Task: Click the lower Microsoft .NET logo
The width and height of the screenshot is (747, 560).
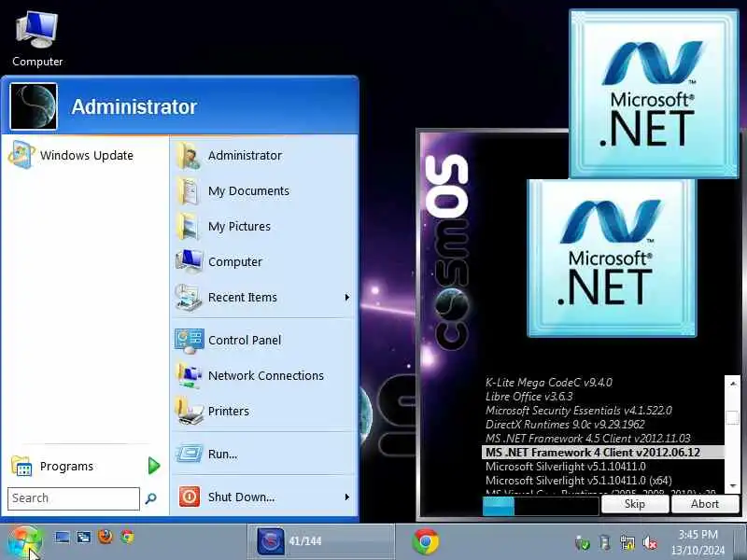Action: [x=613, y=258]
